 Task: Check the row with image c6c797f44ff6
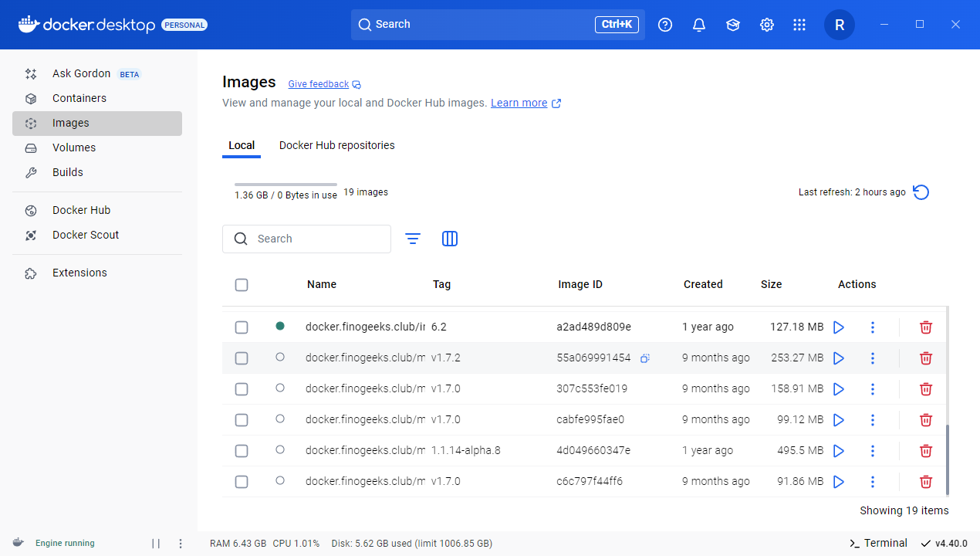(242, 482)
